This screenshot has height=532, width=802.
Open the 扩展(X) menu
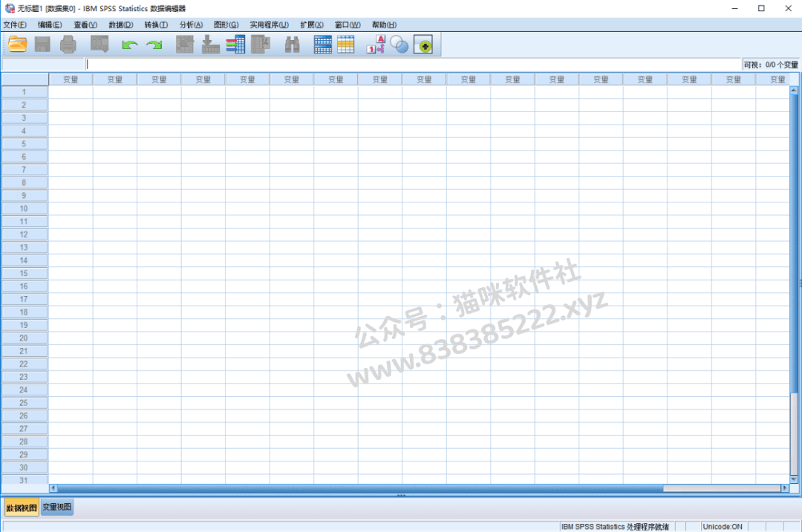tap(311, 24)
